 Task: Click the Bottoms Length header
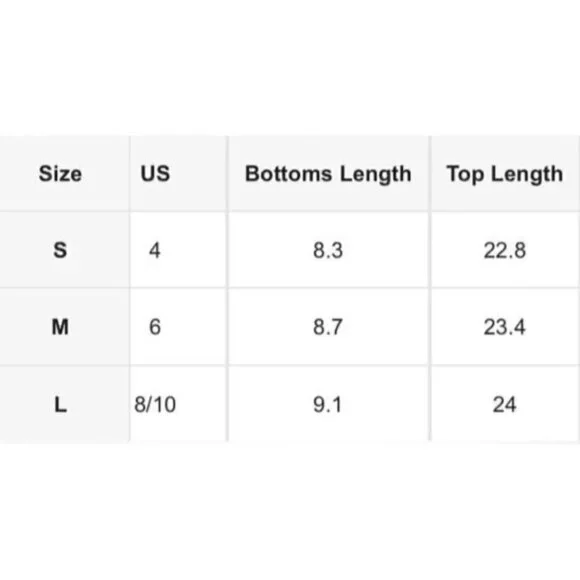point(328,174)
